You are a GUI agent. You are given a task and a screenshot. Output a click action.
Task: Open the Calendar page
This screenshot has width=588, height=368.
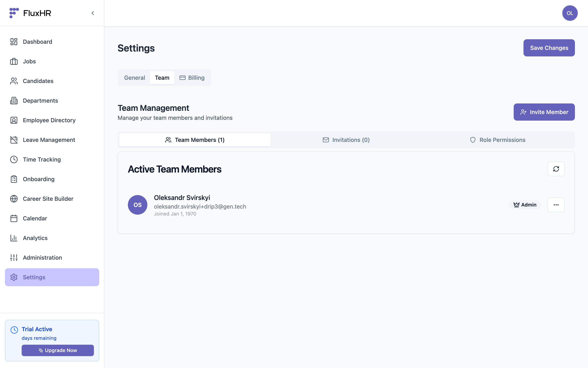(52, 218)
